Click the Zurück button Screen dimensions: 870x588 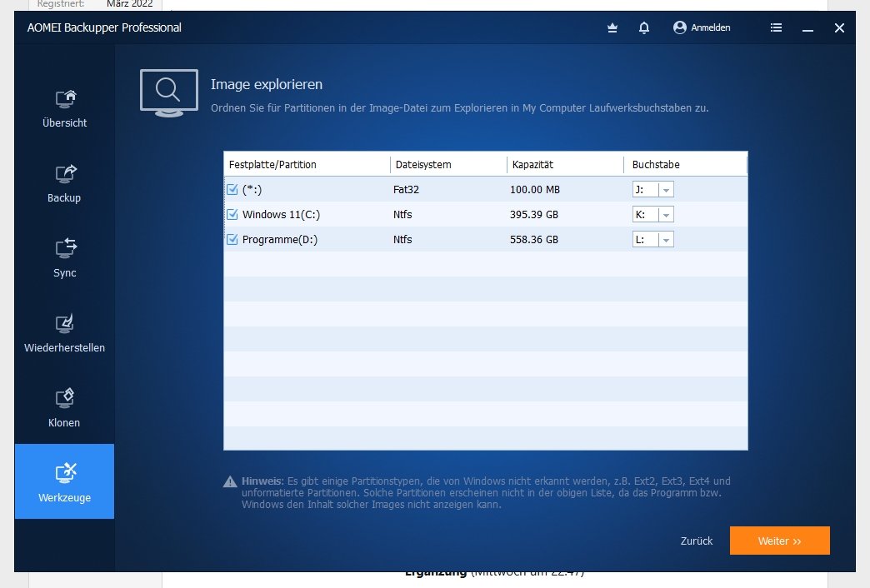pyautogui.click(x=697, y=541)
